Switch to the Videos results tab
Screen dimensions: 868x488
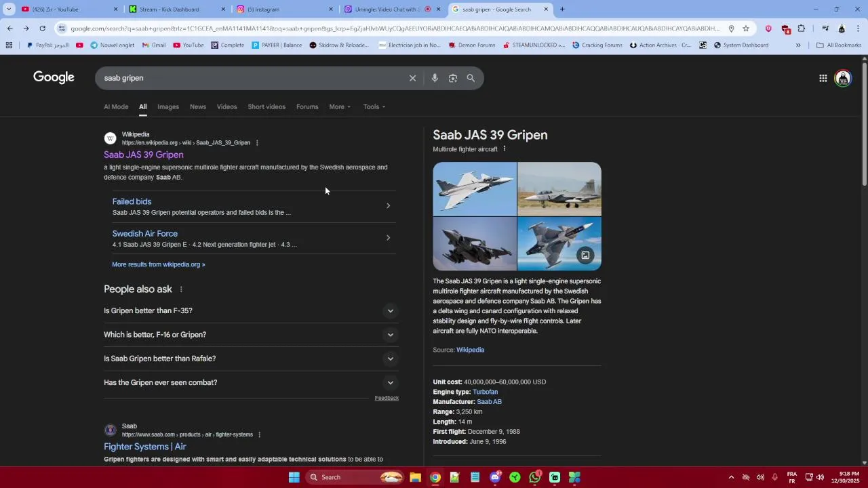click(x=226, y=106)
